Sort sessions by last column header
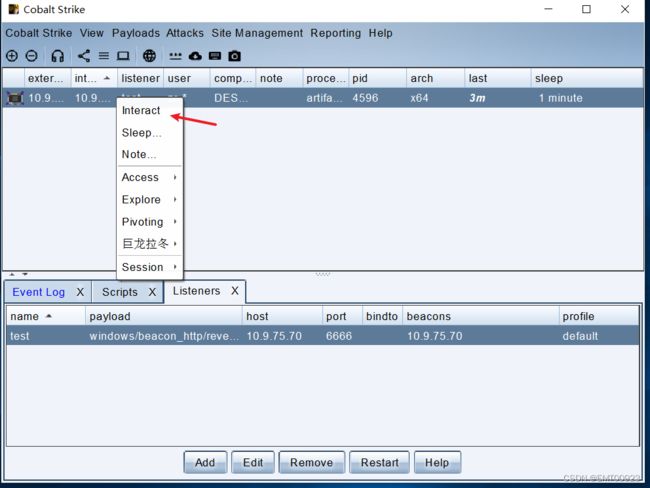This screenshot has width=650, height=488. pos(497,78)
